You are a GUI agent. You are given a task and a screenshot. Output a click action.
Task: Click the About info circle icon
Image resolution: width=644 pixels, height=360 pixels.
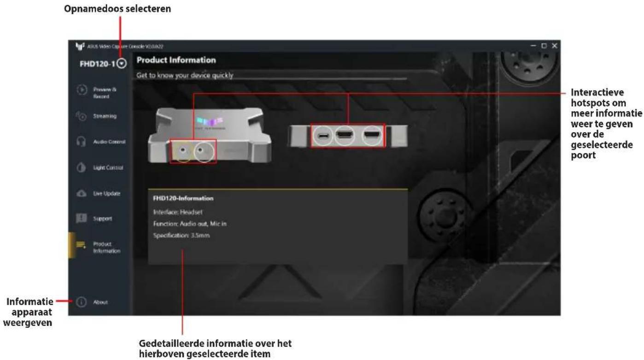coord(82,302)
